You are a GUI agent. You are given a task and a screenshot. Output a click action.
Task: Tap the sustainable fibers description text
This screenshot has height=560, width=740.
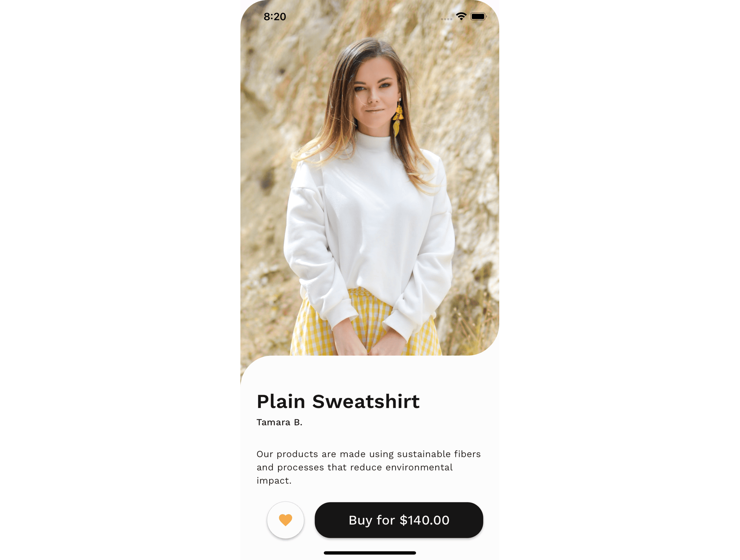pyautogui.click(x=368, y=467)
